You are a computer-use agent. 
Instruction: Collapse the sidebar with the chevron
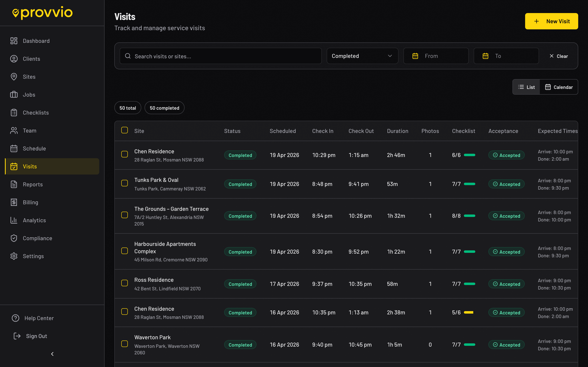click(52, 354)
